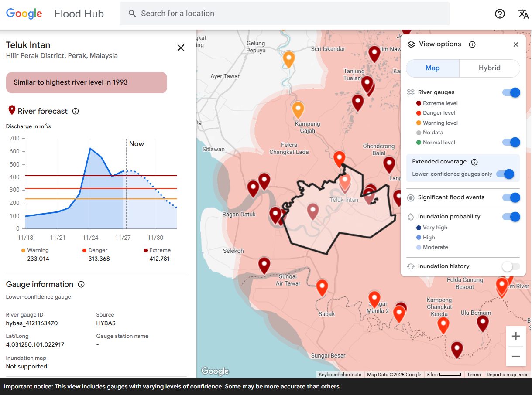Zoom in on the map
Viewport: 532px width, 395px height.
point(516,336)
